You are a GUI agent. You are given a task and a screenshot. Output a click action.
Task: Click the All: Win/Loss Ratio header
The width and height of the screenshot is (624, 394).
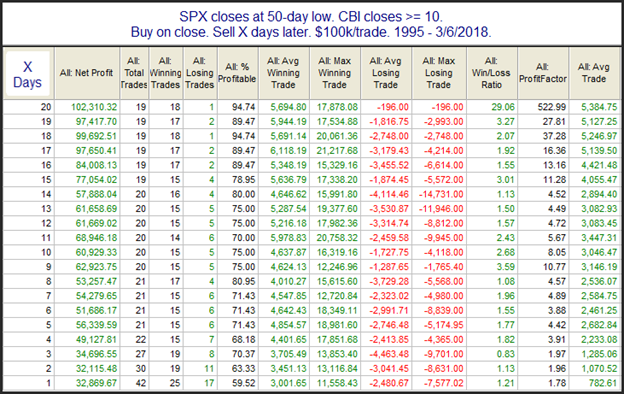coord(491,73)
